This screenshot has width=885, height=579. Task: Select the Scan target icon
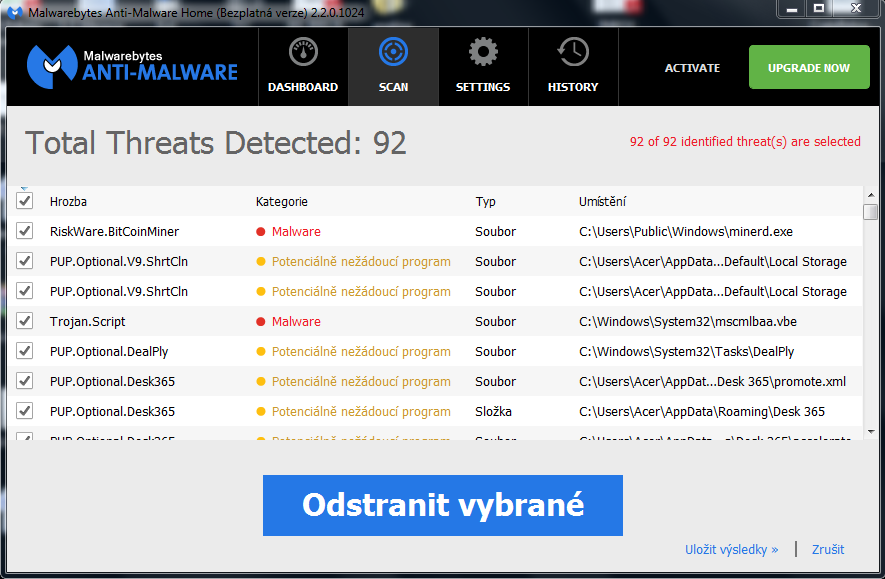point(393,52)
